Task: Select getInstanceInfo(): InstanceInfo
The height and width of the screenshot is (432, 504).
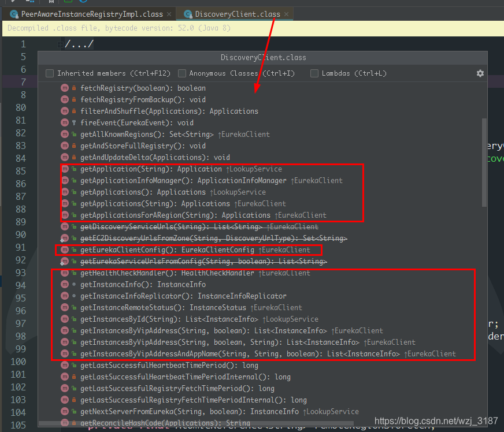Action: click(143, 285)
